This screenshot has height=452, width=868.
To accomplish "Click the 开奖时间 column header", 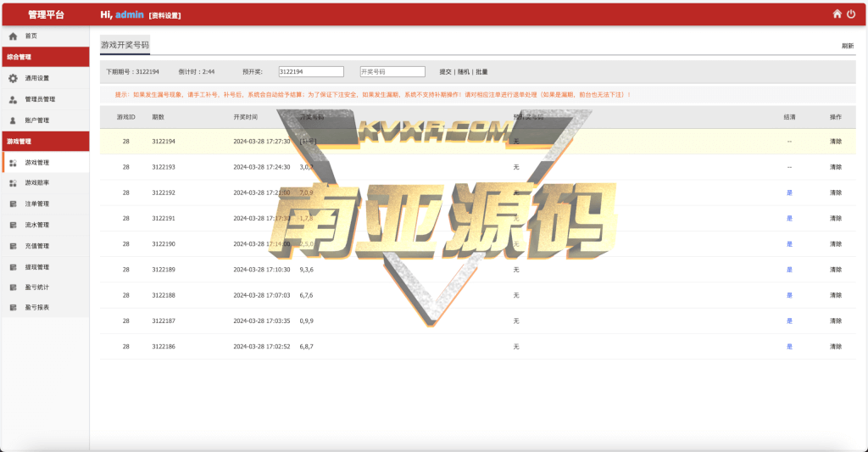I will tap(245, 117).
